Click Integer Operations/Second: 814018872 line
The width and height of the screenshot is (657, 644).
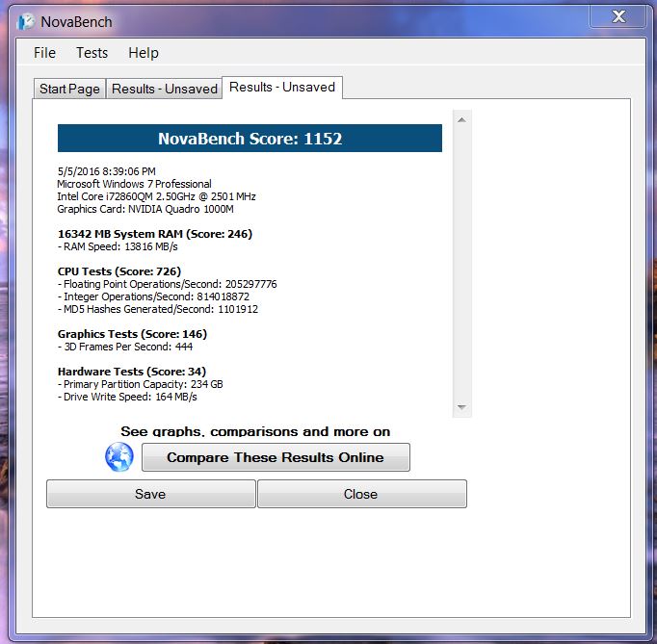click(153, 296)
